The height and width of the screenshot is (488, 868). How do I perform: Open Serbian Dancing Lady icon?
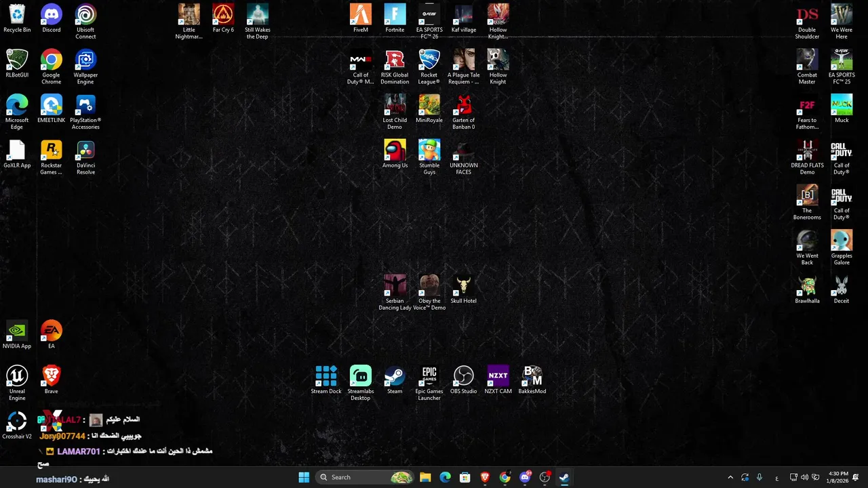395,293
